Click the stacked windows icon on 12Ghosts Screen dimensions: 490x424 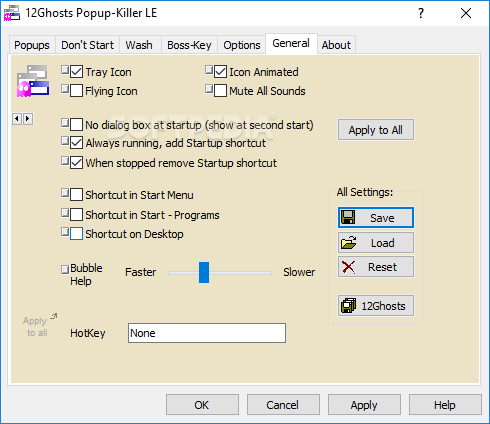click(x=348, y=305)
